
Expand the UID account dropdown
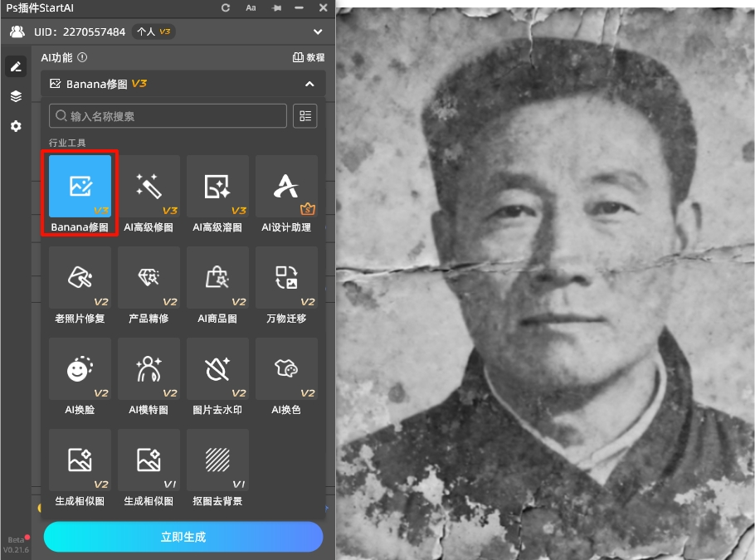pyautogui.click(x=318, y=32)
